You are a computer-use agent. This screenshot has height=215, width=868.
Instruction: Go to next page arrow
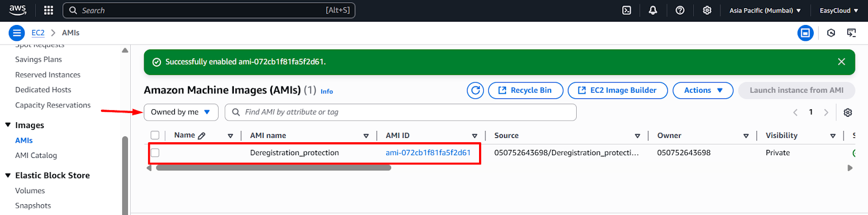click(826, 112)
